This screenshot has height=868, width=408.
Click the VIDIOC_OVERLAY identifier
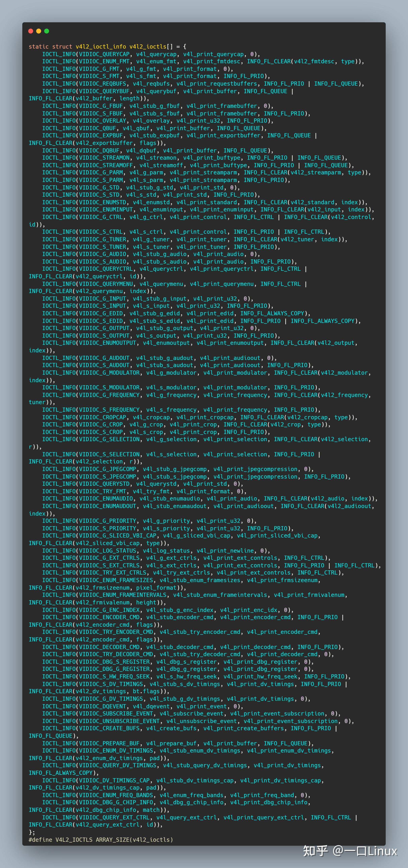tap(103, 121)
